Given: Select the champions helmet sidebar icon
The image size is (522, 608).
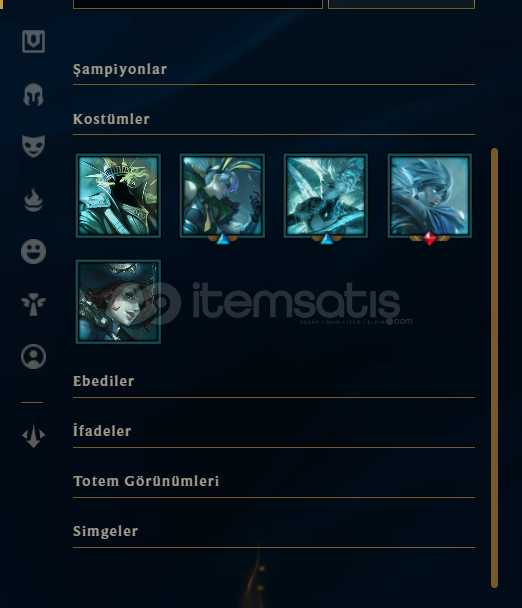Looking at the screenshot, I should pyautogui.click(x=33, y=95).
